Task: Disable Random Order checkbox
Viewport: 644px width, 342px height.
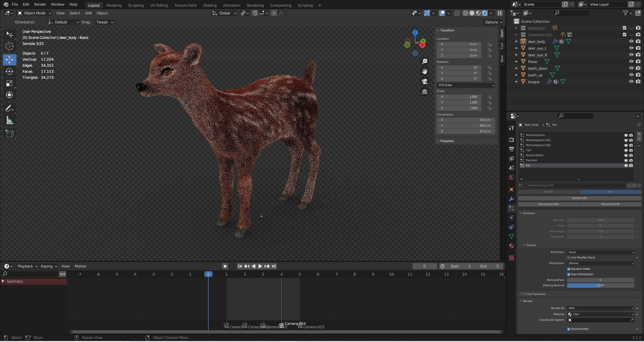Action: 569,269
